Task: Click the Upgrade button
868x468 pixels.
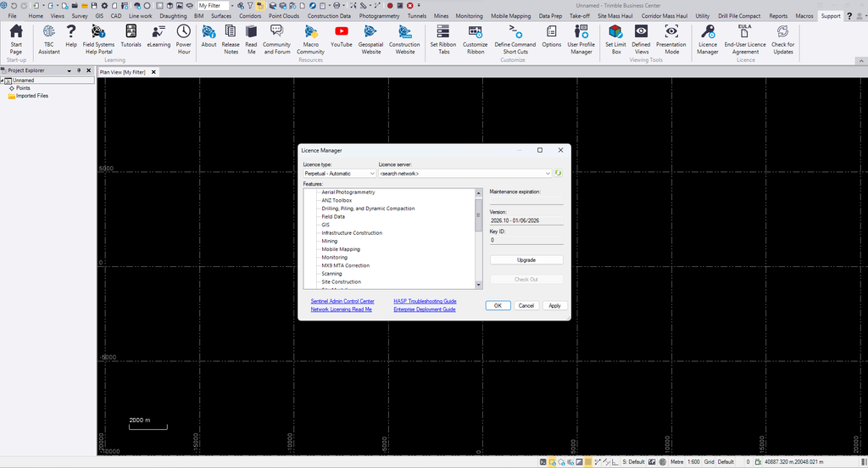Action: pos(526,259)
